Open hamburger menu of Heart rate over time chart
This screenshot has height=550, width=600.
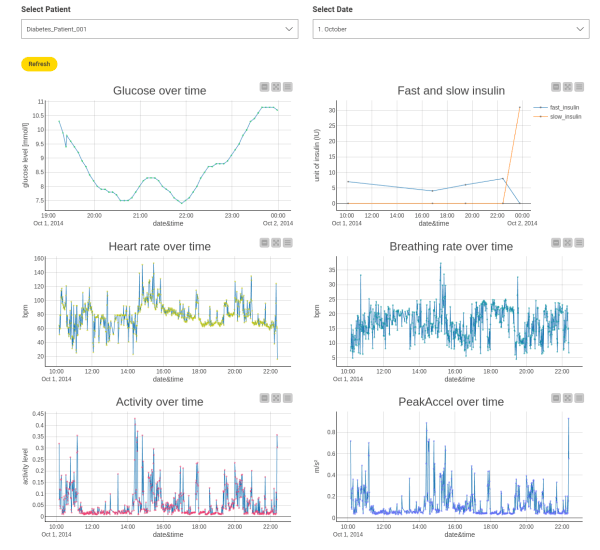288,243
